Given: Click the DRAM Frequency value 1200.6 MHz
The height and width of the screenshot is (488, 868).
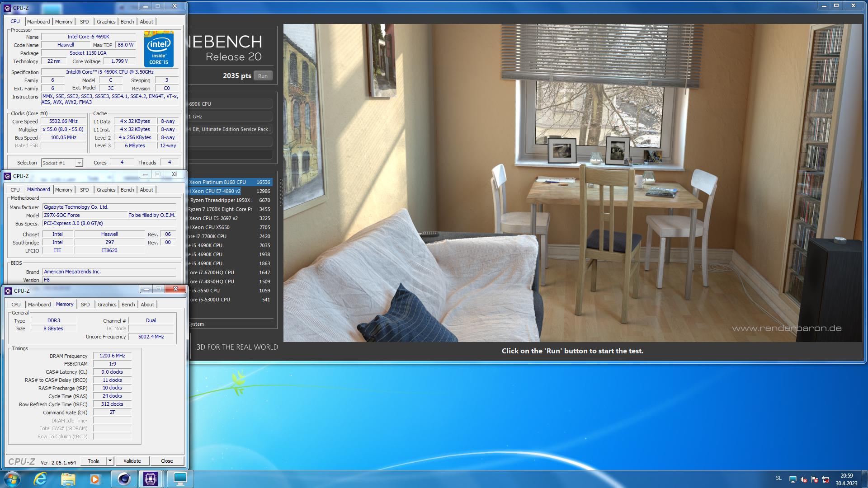Looking at the screenshot, I should pos(112,356).
